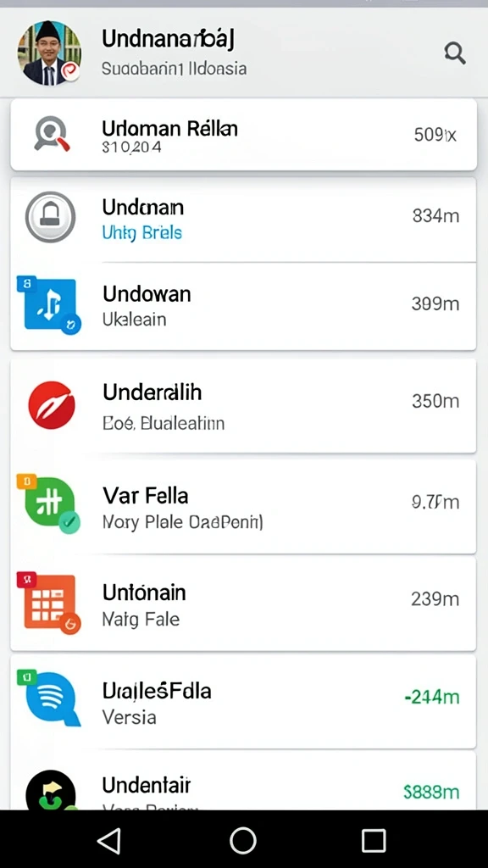Open the Untonain Natg Fale item

243,604
